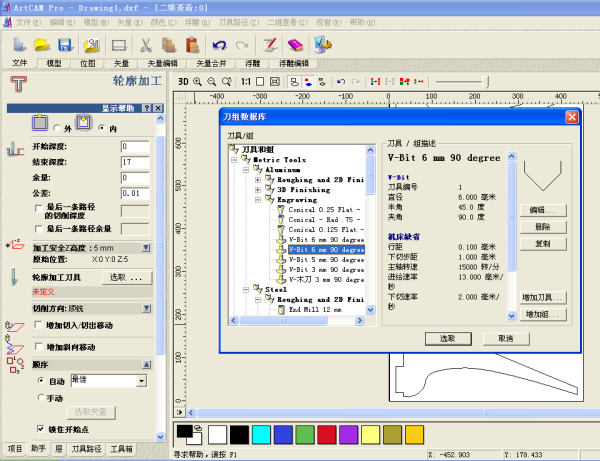
Task: Click the black primary color indicator
Action: [184, 432]
